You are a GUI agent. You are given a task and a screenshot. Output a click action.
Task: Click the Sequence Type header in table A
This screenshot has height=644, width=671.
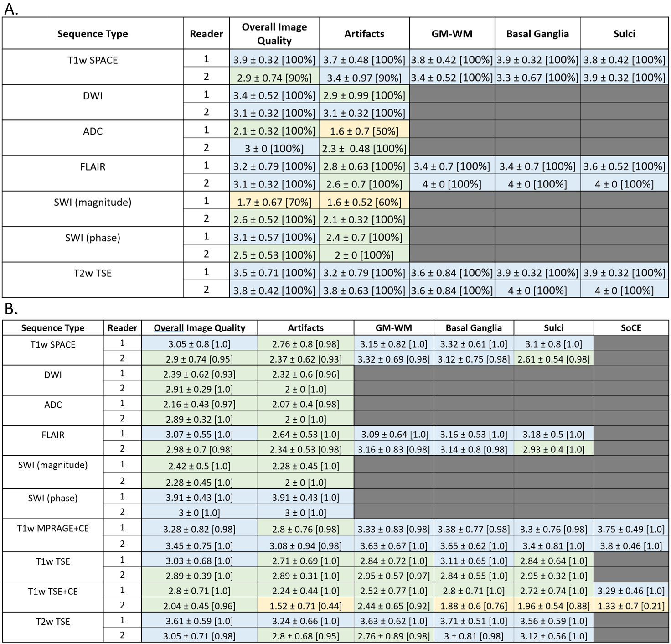(x=93, y=34)
